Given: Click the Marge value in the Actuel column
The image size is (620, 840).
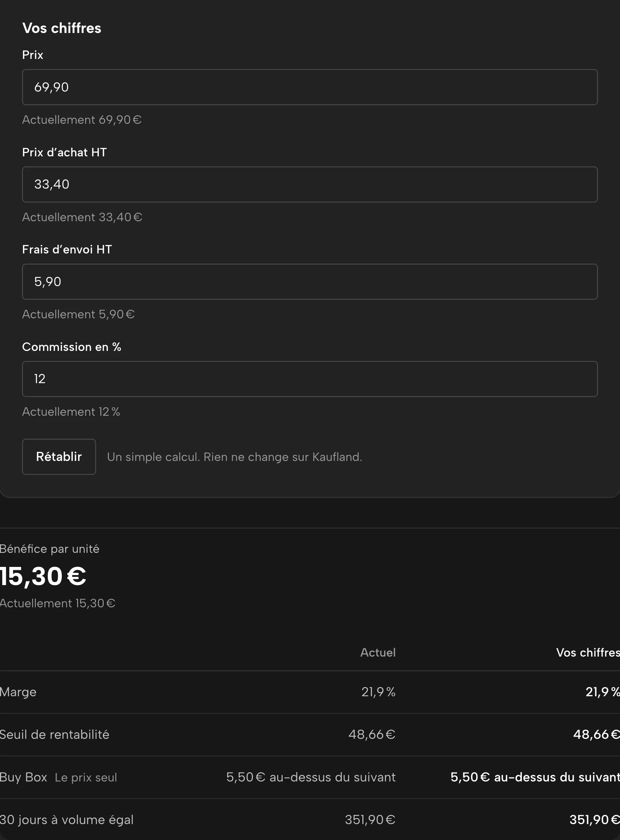Looking at the screenshot, I should pyautogui.click(x=378, y=692).
